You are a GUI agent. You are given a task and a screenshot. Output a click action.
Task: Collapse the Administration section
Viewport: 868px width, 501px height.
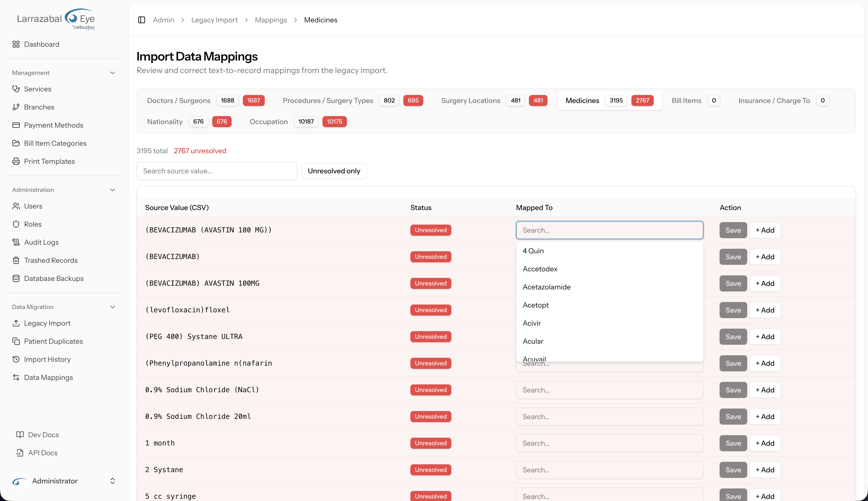[x=112, y=190]
